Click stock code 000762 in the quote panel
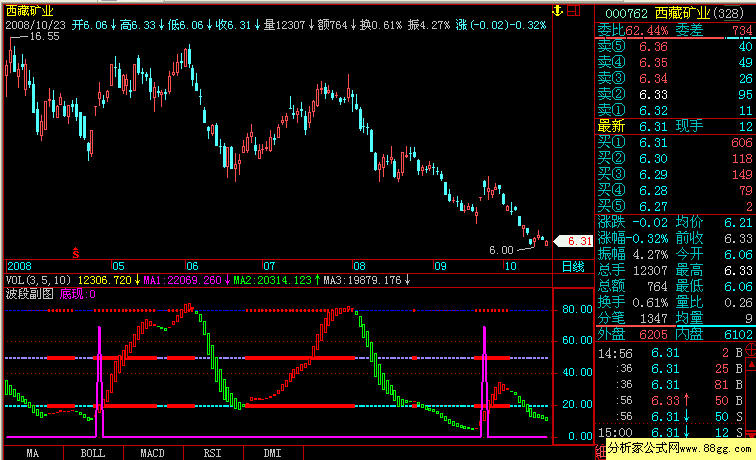The height and width of the screenshot is (460, 756). point(626,14)
